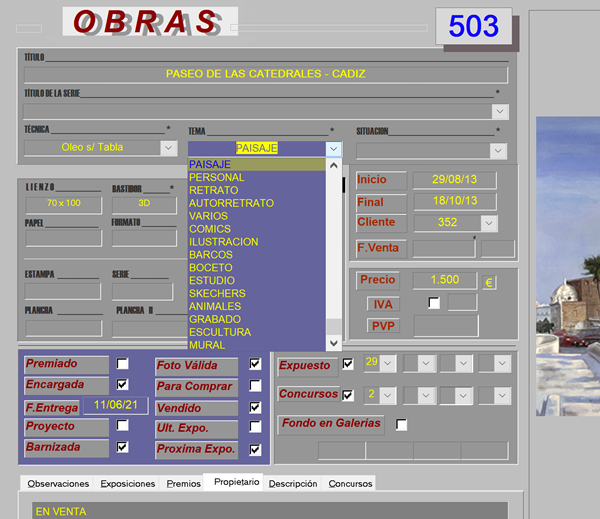Choose ESCULTURA in the Tema list

click(219, 332)
